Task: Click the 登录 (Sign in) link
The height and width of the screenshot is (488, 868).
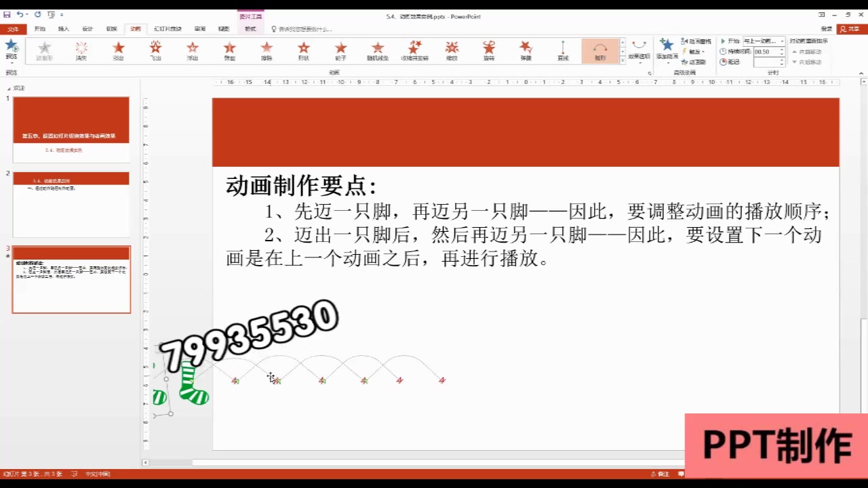Action: click(827, 29)
